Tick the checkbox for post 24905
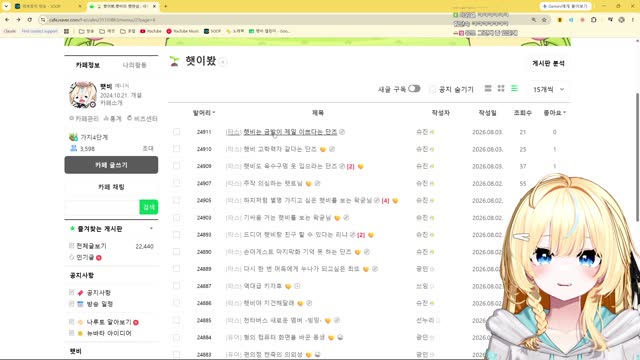Image resolution: width=640 pixels, height=360 pixels. pyautogui.click(x=176, y=200)
